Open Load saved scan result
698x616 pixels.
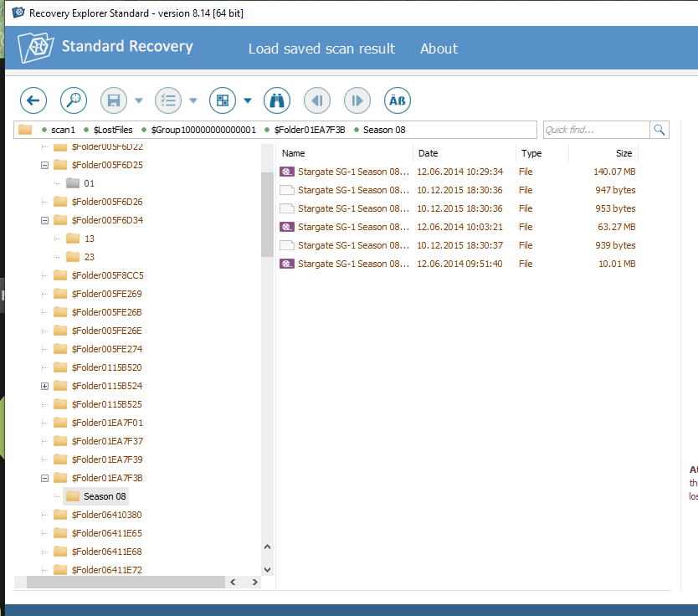321,49
